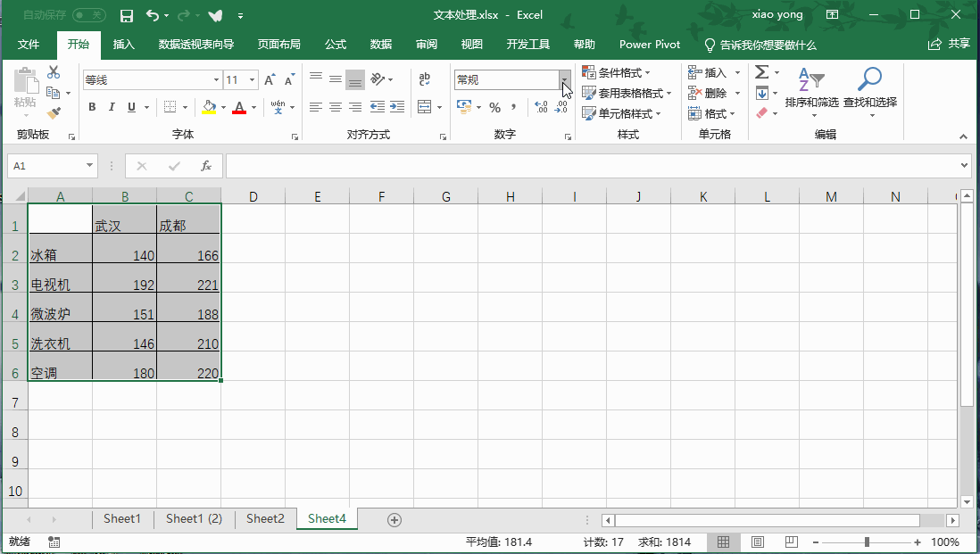Click the Save icon in title bar

tap(126, 15)
